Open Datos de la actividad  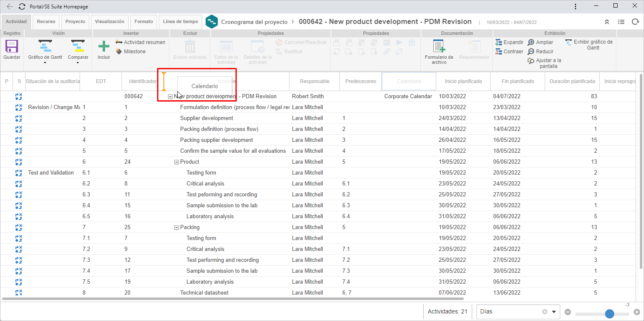pyautogui.click(x=226, y=52)
